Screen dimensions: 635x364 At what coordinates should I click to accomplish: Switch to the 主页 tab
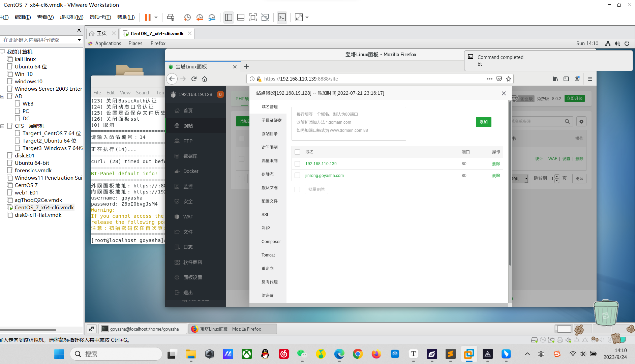click(x=102, y=33)
